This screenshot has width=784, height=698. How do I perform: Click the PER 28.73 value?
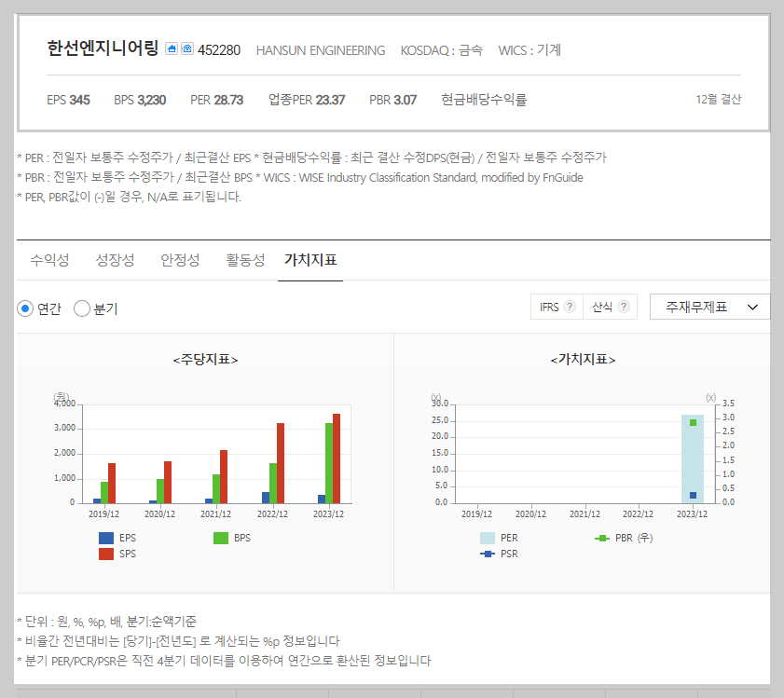pos(216,100)
